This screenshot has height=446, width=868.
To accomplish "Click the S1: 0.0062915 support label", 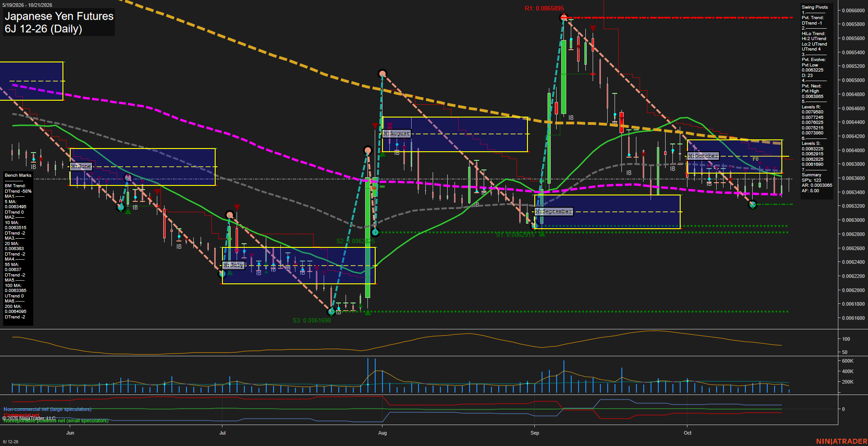I will [x=515, y=235].
